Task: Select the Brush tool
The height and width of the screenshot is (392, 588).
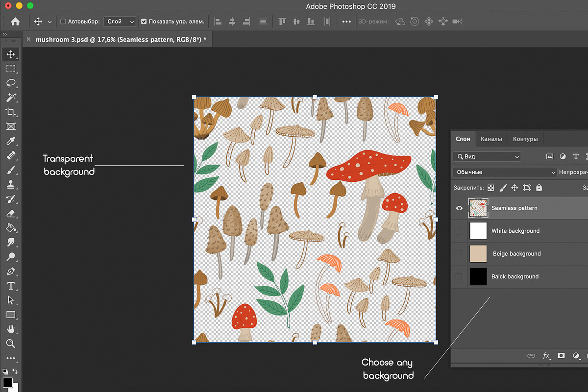Action: 11,170
